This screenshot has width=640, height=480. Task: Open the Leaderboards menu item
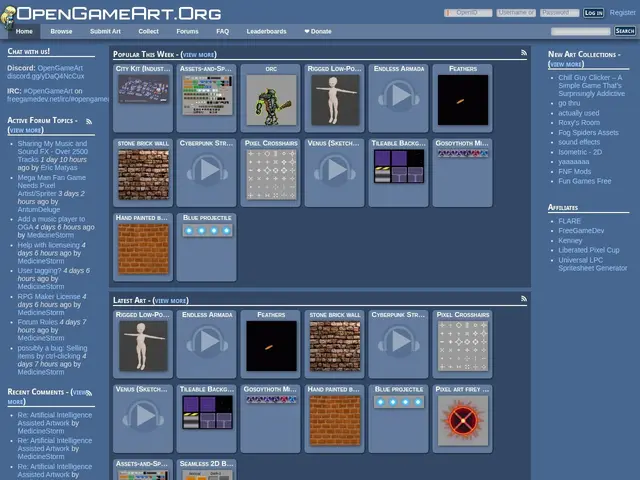[x=267, y=31]
